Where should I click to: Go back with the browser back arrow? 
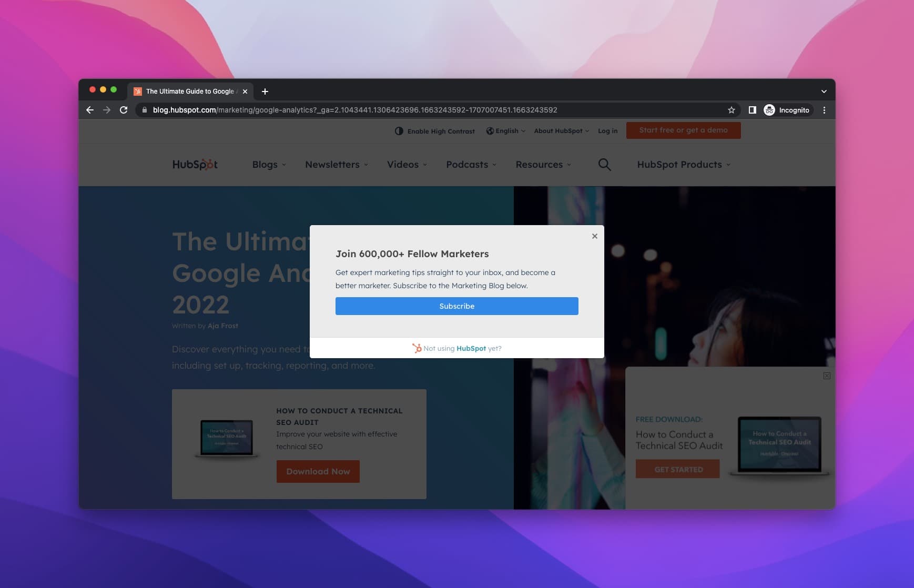click(x=90, y=110)
